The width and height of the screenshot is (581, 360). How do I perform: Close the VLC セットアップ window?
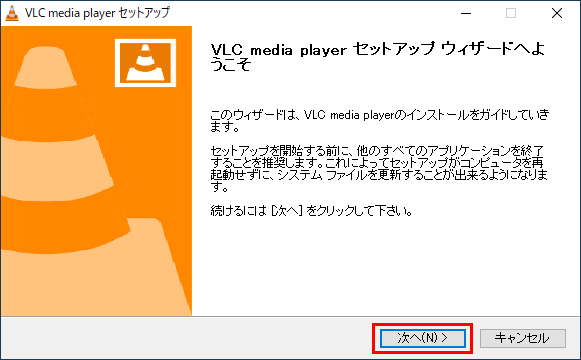click(557, 13)
